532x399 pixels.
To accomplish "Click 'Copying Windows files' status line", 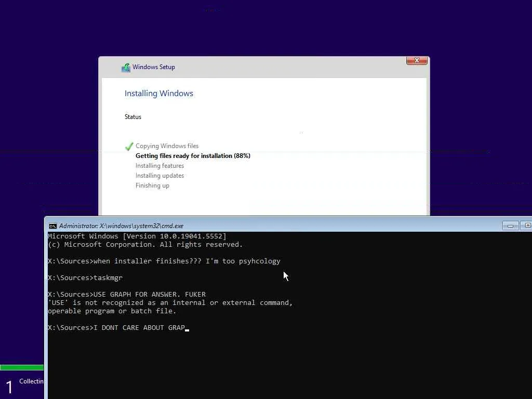I will [167, 146].
